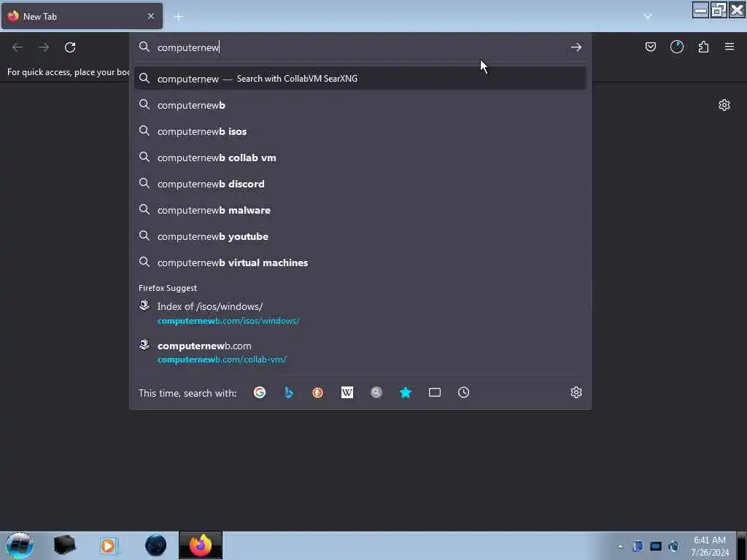Open the black cube taskbar app
The height and width of the screenshot is (560, 747).
click(x=64, y=545)
